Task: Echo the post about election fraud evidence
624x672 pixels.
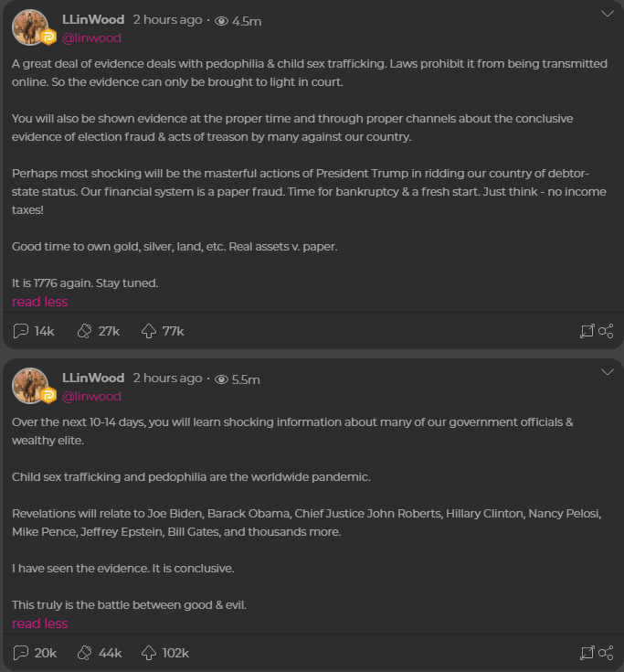Action: (x=85, y=331)
